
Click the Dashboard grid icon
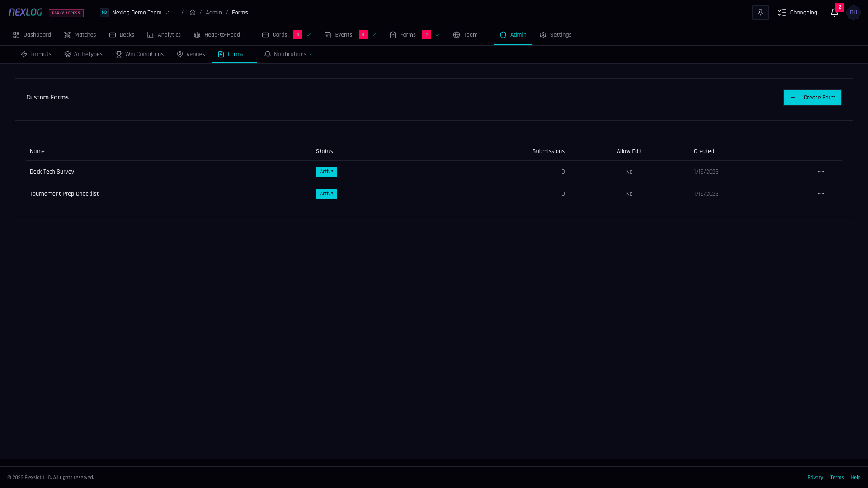[16, 35]
